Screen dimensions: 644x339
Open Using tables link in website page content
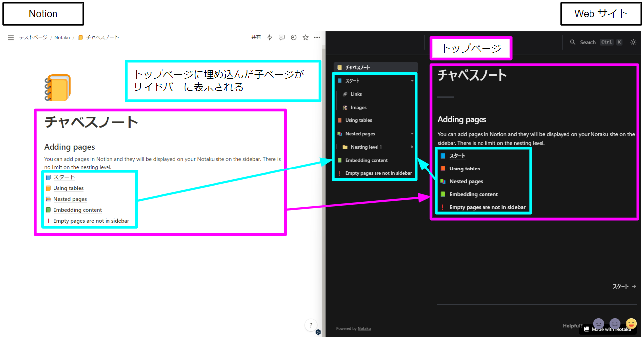coord(460,169)
